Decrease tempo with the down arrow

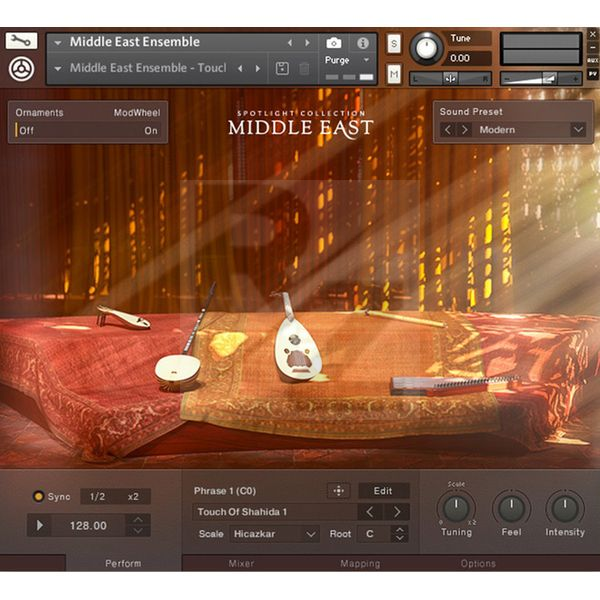138,531
